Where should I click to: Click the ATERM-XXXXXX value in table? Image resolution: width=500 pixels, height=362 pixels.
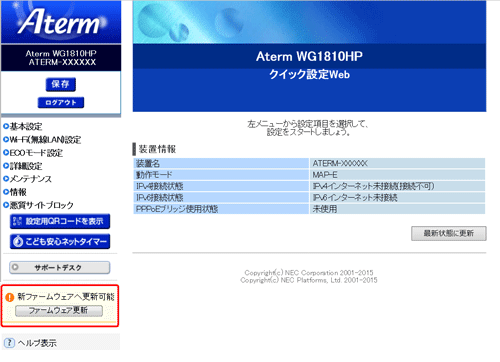(x=397, y=163)
